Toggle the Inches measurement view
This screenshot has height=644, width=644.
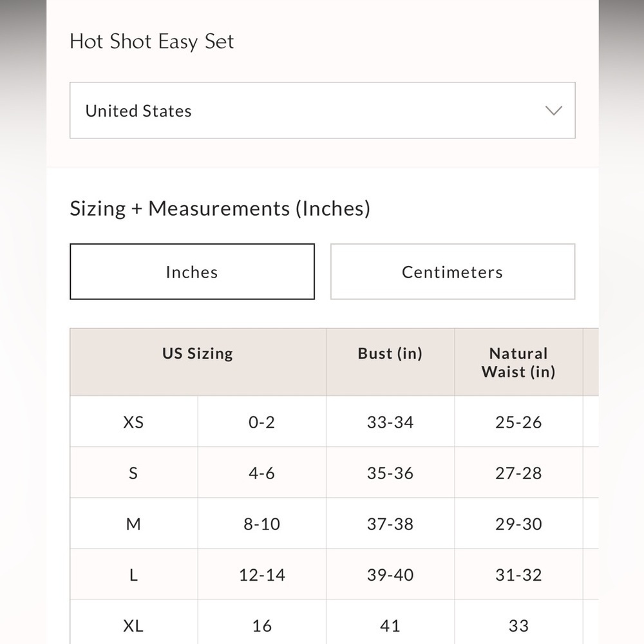[x=191, y=271]
